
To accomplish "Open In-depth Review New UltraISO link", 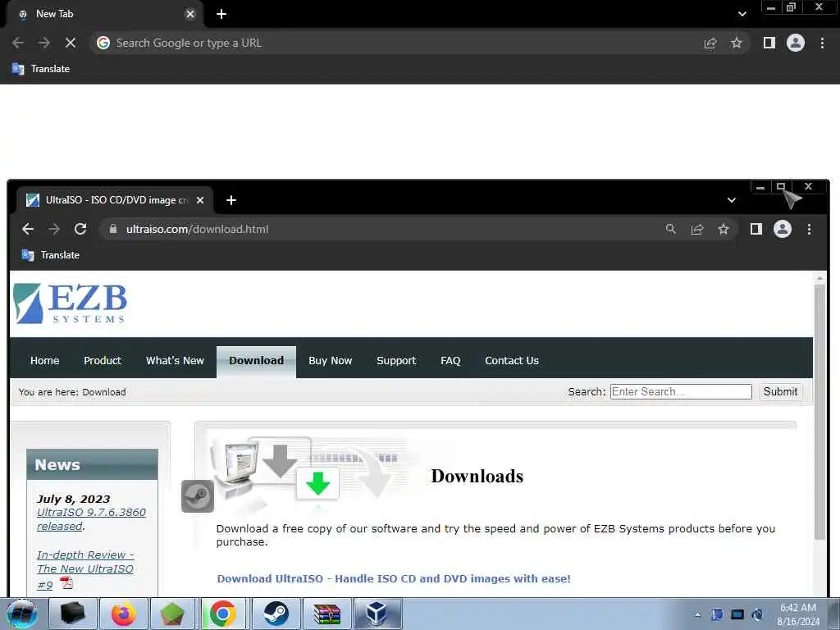I will click(85, 569).
